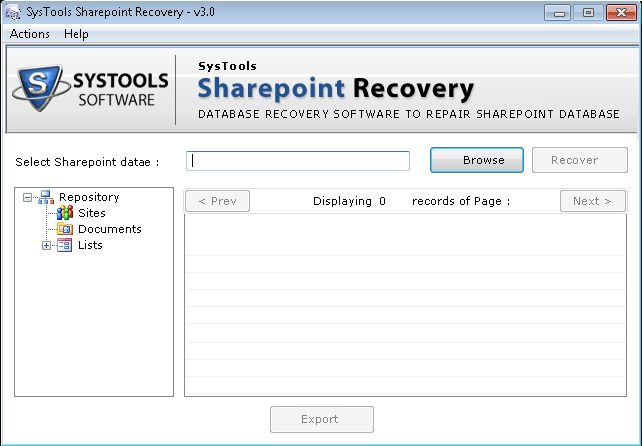
Task: Select Sites in the repository tree
Action: 92,213
